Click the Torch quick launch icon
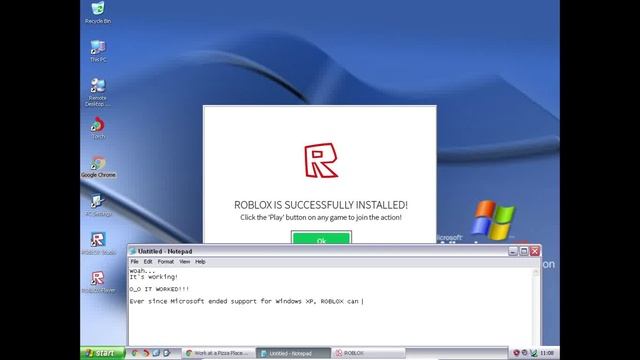The image size is (640, 360). 145,353
